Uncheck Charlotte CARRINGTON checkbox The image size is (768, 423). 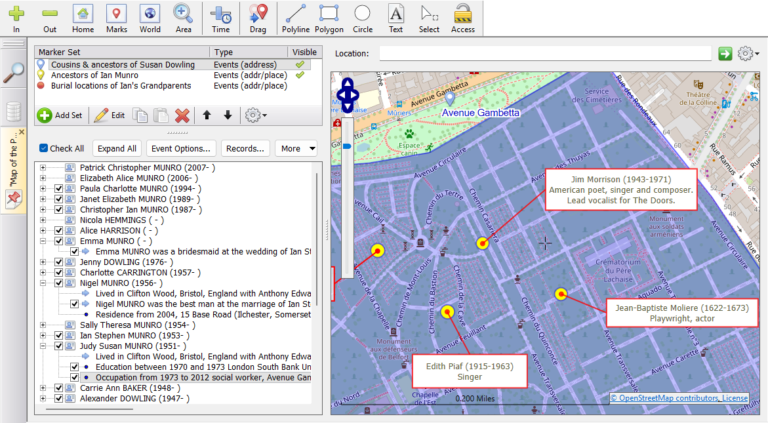pyautogui.click(x=59, y=273)
